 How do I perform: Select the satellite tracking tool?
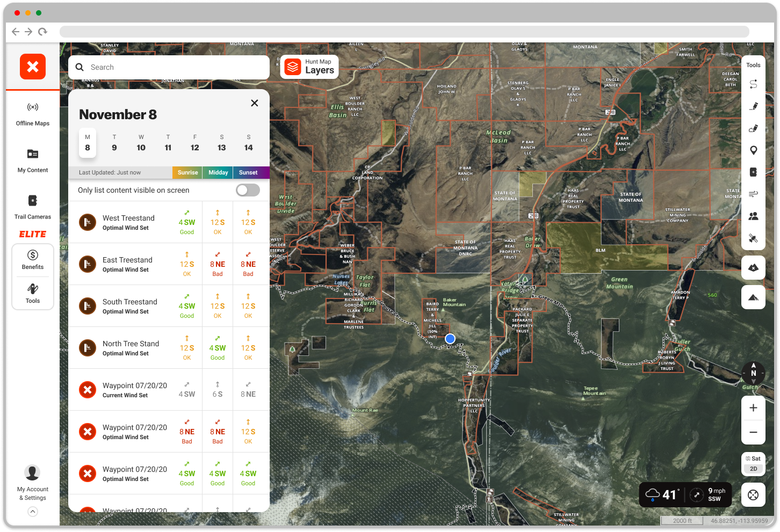pos(754,238)
